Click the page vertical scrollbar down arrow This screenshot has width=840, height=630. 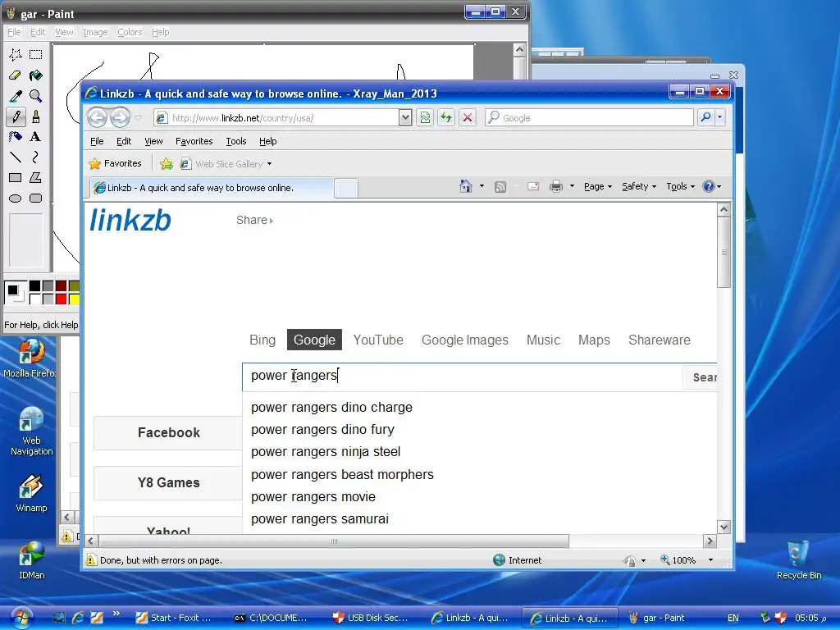coord(724,527)
